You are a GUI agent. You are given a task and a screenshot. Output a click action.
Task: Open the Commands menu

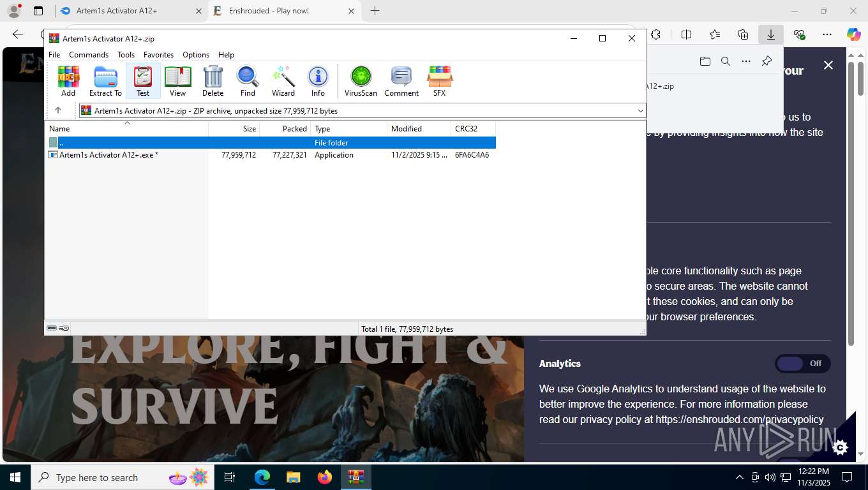coord(89,55)
